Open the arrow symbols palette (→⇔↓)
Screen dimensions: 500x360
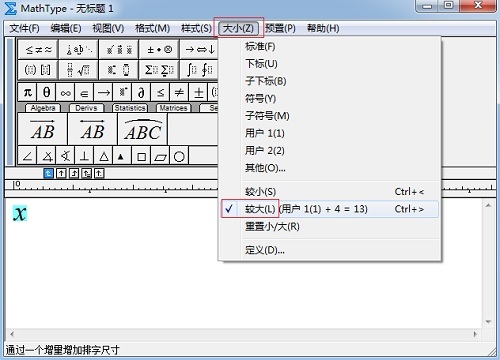tap(199, 50)
